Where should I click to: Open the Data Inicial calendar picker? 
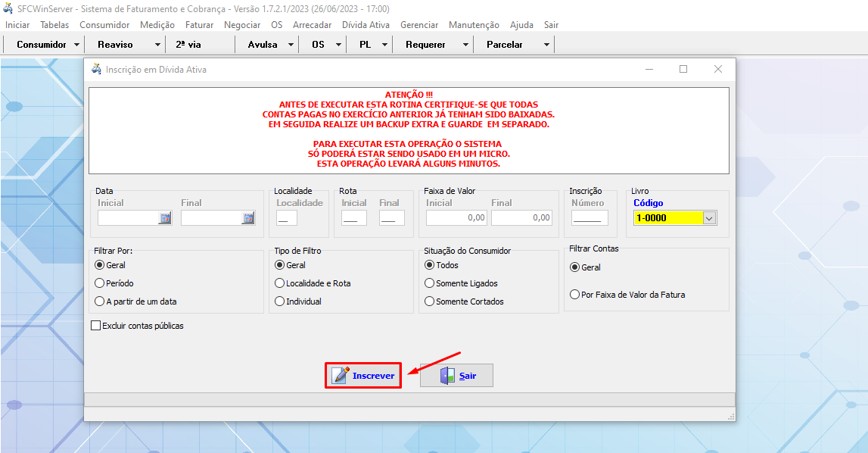coord(164,217)
